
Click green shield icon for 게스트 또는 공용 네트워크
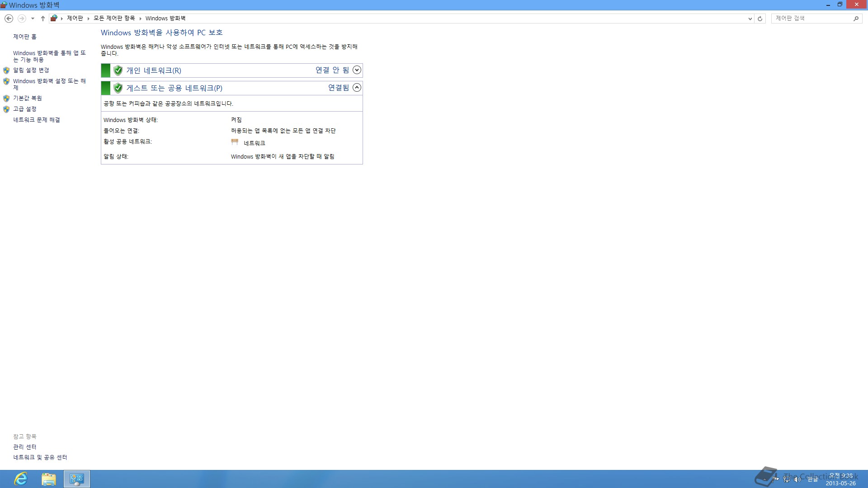[x=118, y=88]
